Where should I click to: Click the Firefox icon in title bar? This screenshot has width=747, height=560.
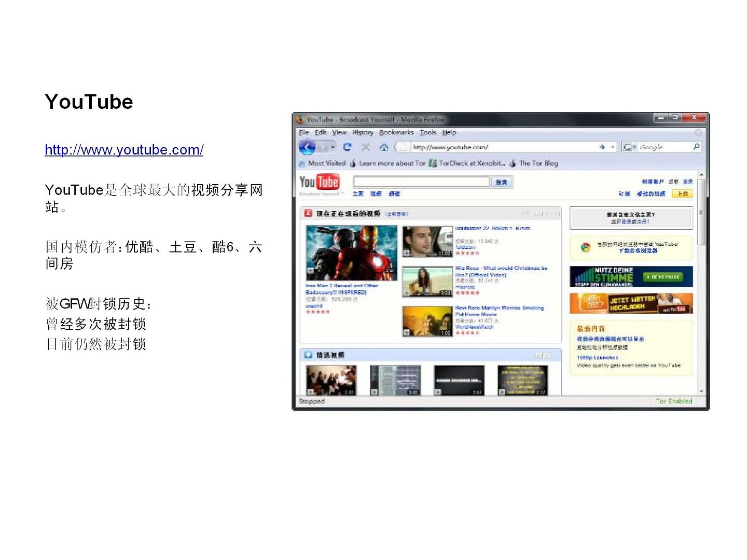pos(300,119)
